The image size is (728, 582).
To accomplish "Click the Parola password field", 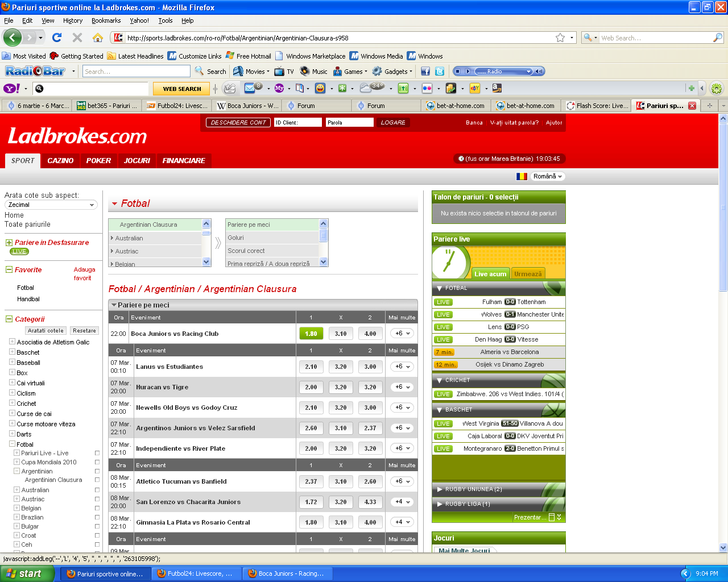I will point(349,122).
